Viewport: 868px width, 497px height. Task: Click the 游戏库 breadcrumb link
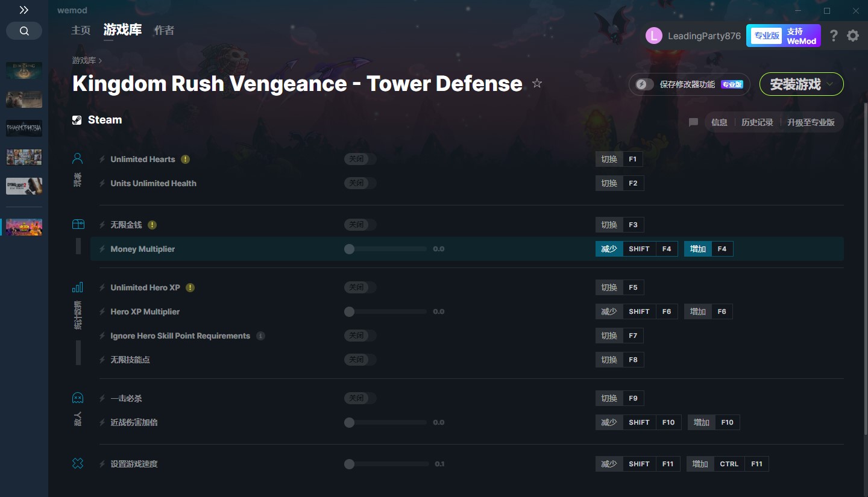84,60
